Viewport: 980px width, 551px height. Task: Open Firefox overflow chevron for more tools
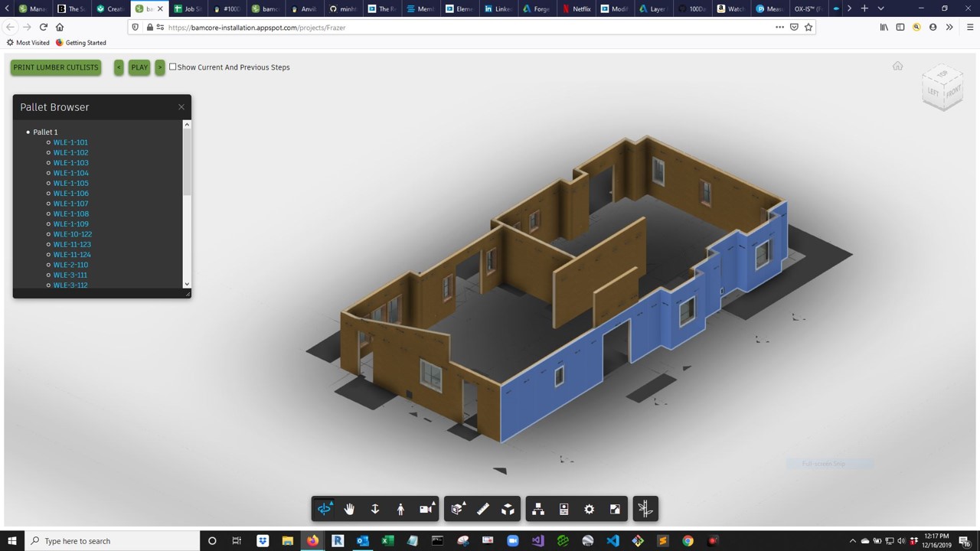(949, 27)
